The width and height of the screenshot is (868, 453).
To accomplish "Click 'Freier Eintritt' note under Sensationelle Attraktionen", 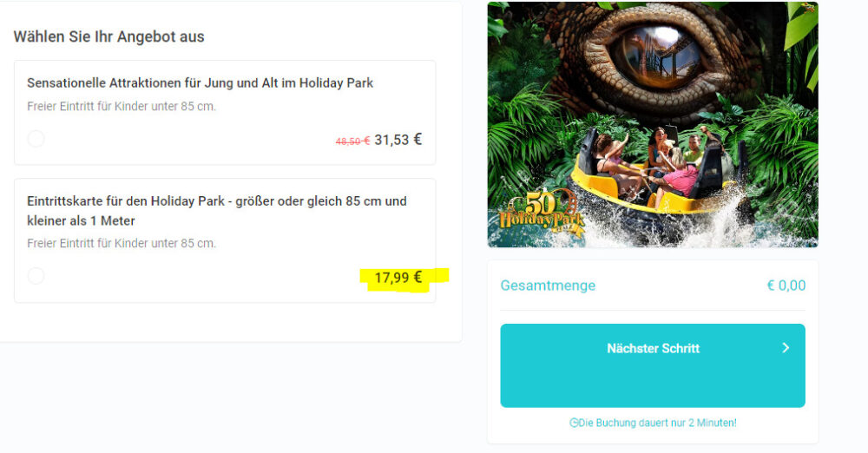I will 122,107.
